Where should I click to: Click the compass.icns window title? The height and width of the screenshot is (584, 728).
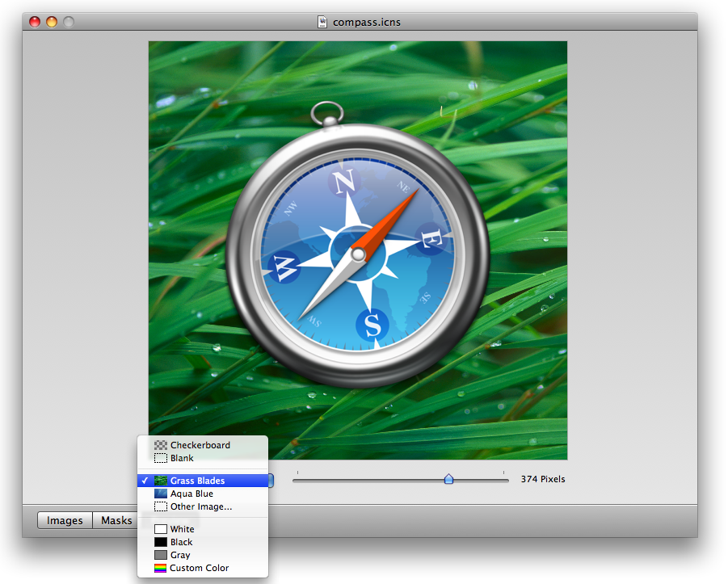(x=366, y=23)
